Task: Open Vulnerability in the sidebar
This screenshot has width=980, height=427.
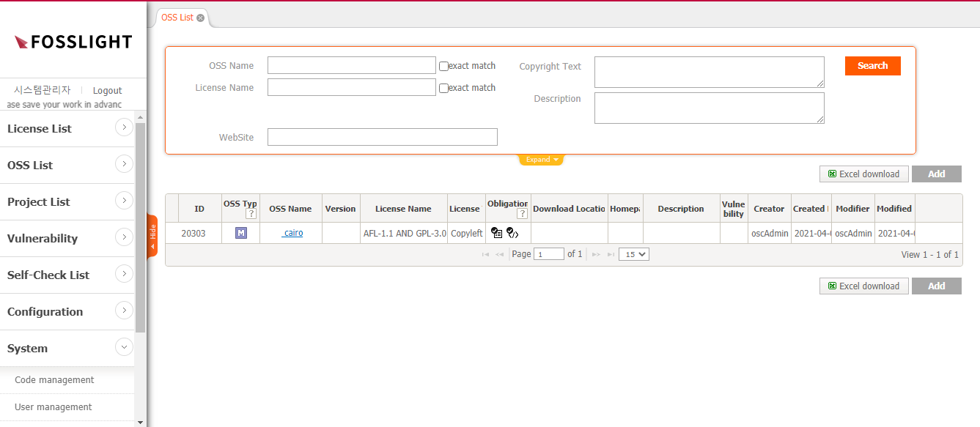Action: click(43, 239)
